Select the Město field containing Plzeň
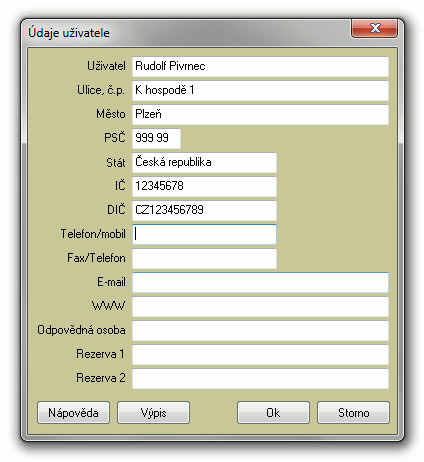424x462 pixels. pos(260,114)
